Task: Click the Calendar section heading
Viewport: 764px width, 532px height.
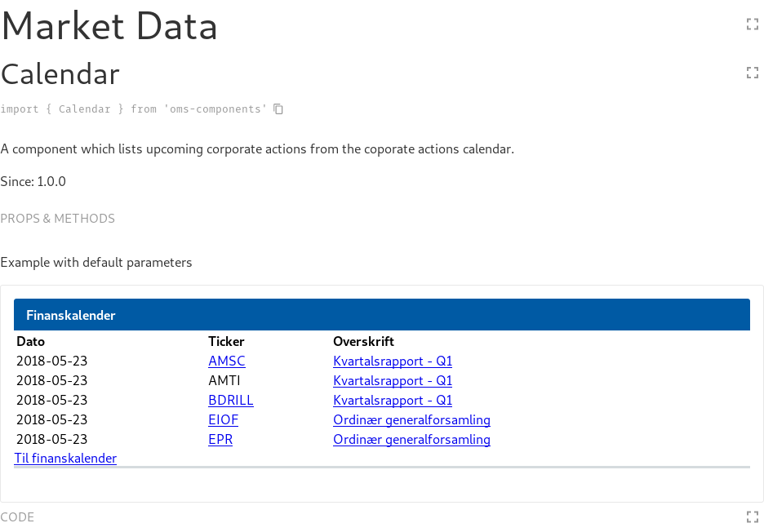Action: click(x=60, y=74)
